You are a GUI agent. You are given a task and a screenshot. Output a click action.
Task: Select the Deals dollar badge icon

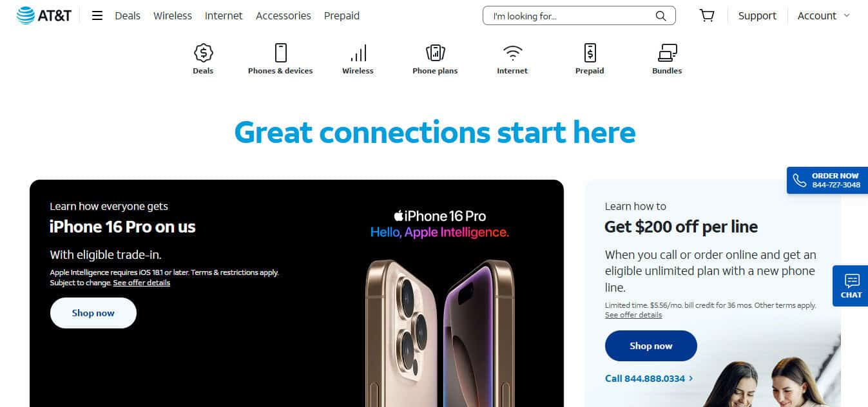[203, 53]
